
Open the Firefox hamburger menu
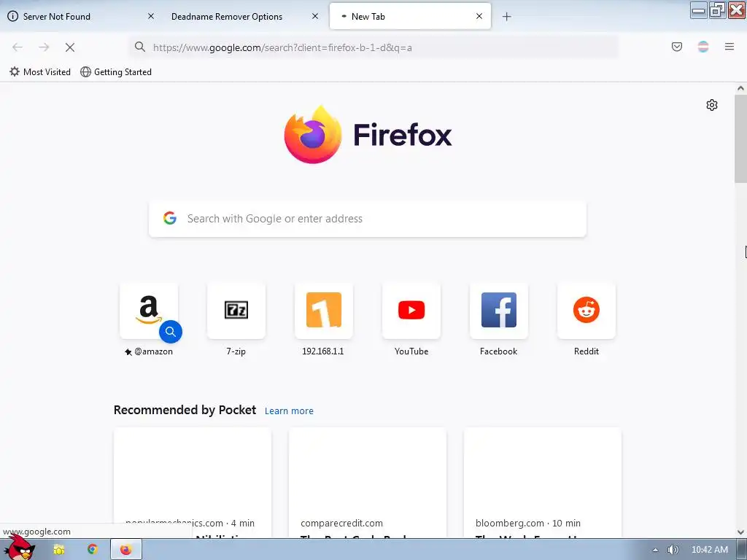coord(729,47)
